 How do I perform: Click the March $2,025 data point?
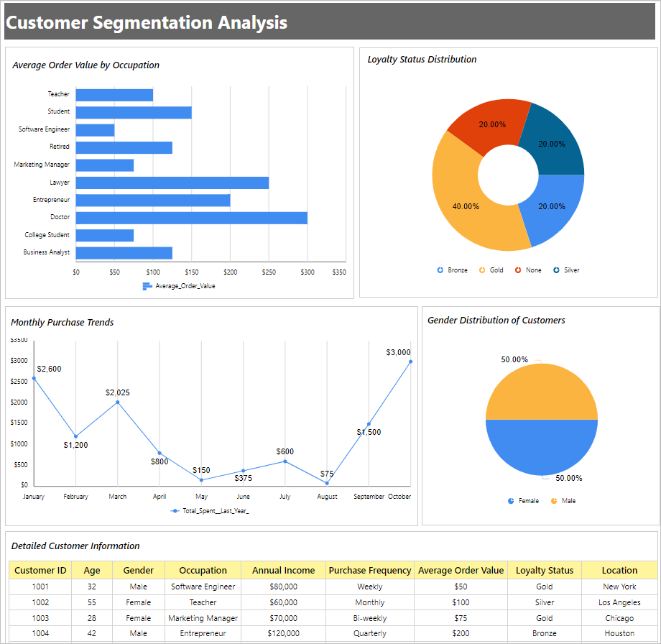click(118, 402)
